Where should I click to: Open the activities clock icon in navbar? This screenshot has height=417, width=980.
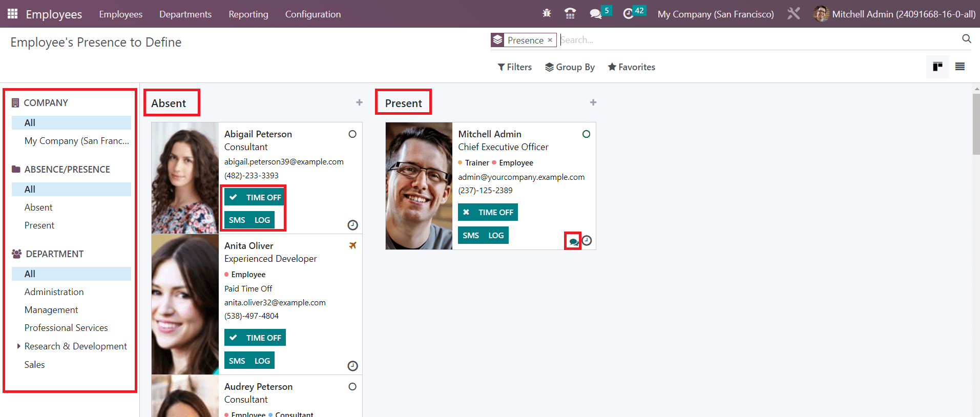coord(628,14)
